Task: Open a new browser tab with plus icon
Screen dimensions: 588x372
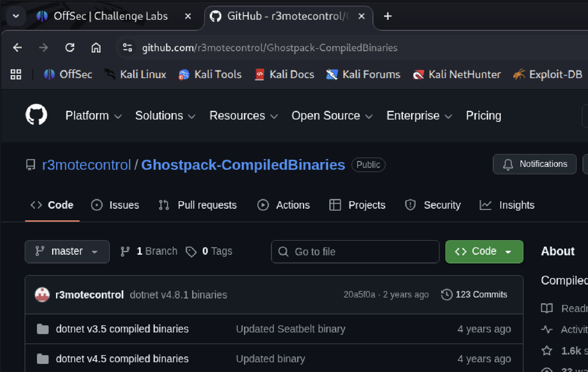Action: 388,16
